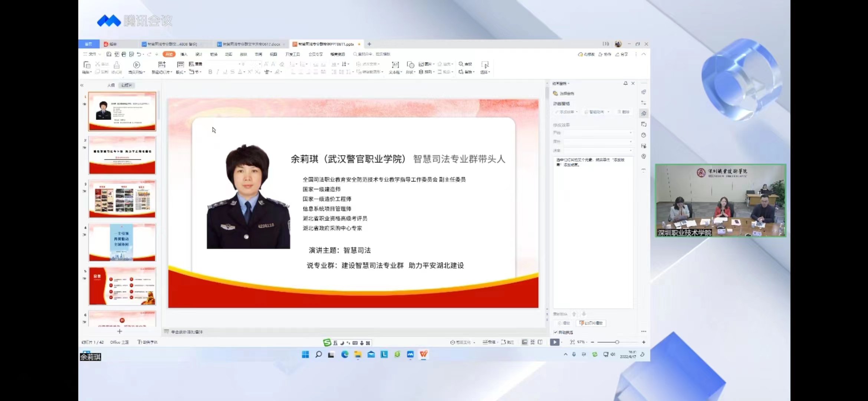Screen dimensions: 868x401
Task: Click the Share button at top right
Action: (622, 54)
